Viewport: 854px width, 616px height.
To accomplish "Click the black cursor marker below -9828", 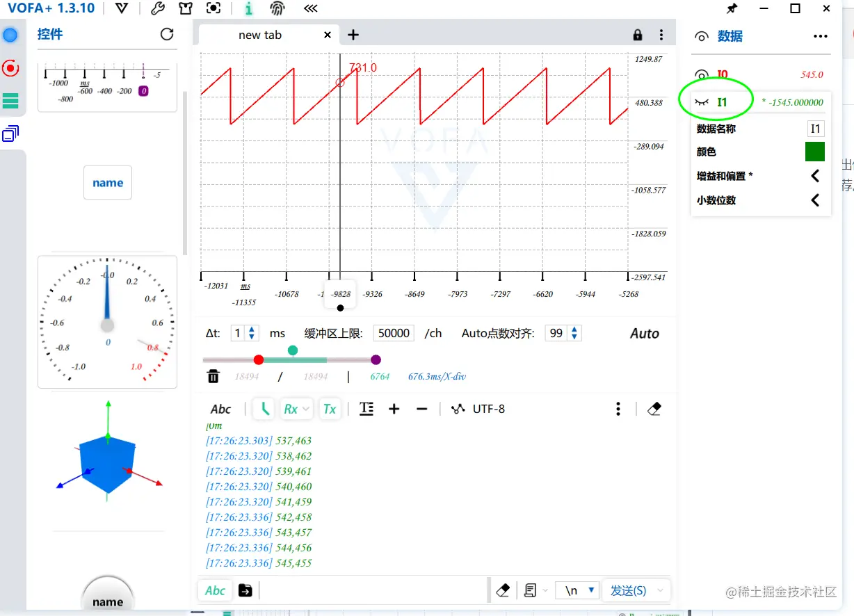I will pos(340,308).
